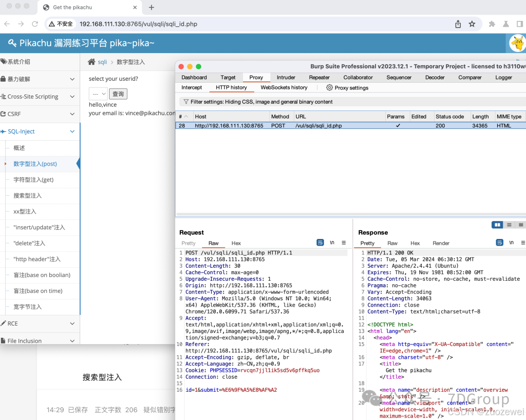Select Hex view in Request panel

236,243
